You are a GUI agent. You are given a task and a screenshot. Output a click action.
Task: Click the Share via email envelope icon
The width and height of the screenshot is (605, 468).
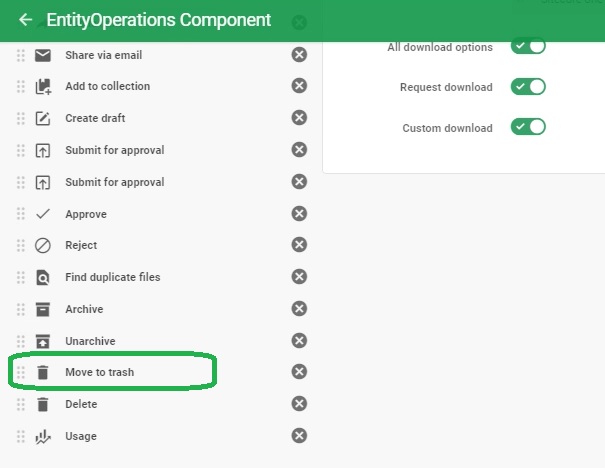pos(43,55)
